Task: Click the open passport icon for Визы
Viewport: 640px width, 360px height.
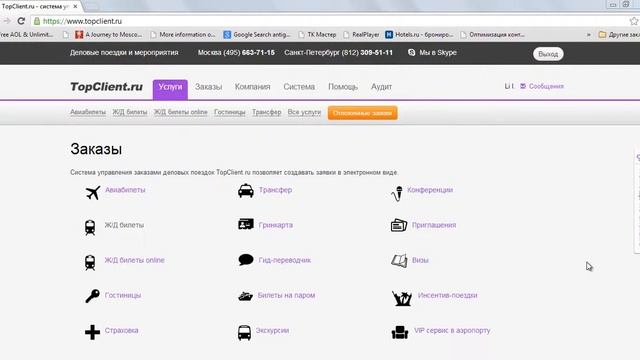Action: (x=399, y=261)
